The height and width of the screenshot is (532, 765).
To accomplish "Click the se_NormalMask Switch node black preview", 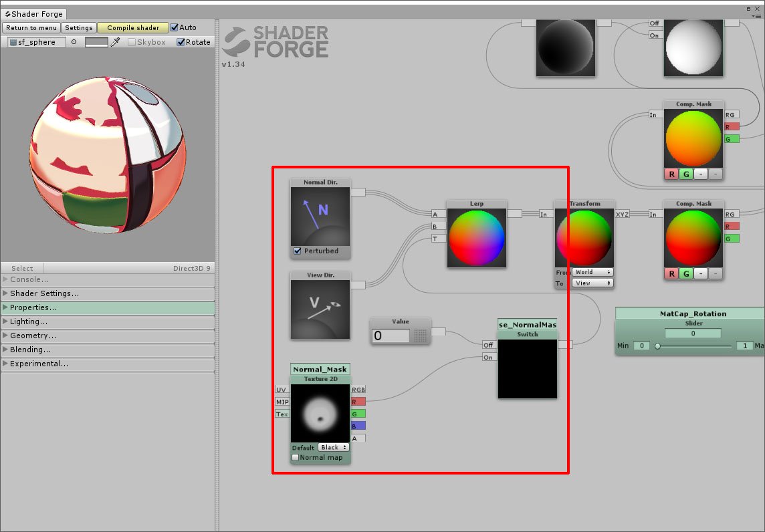I will (x=528, y=369).
